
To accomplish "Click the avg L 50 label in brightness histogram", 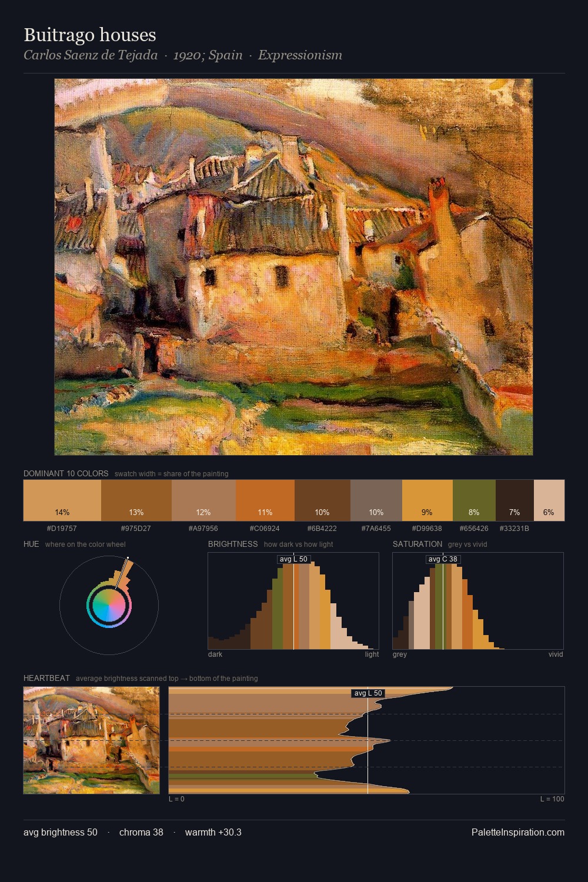I will pyautogui.click(x=293, y=559).
